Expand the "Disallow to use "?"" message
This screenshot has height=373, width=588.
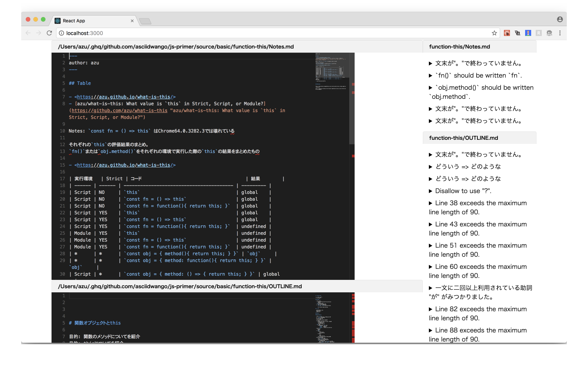(x=460, y=191)
